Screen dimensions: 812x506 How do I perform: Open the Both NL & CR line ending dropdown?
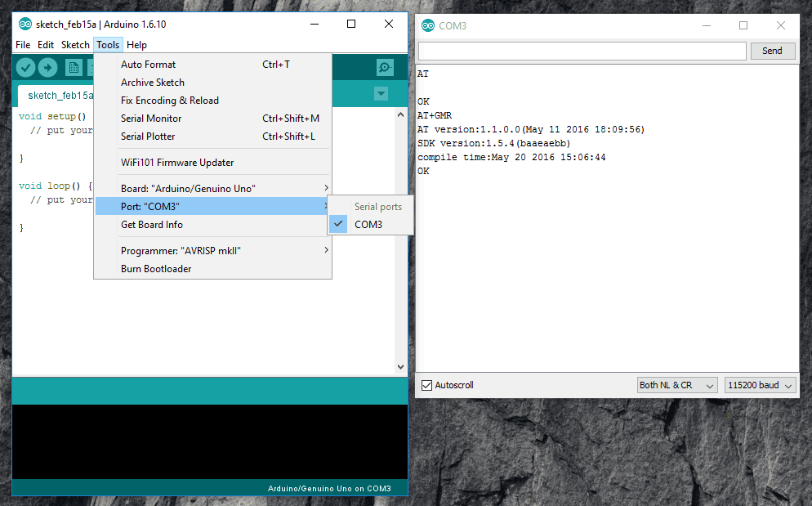coord(677,385)
